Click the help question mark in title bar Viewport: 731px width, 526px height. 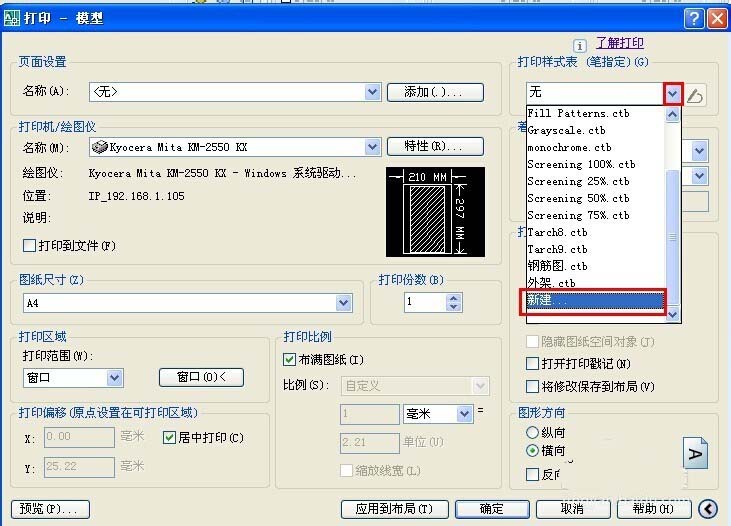tap(694, 19)
